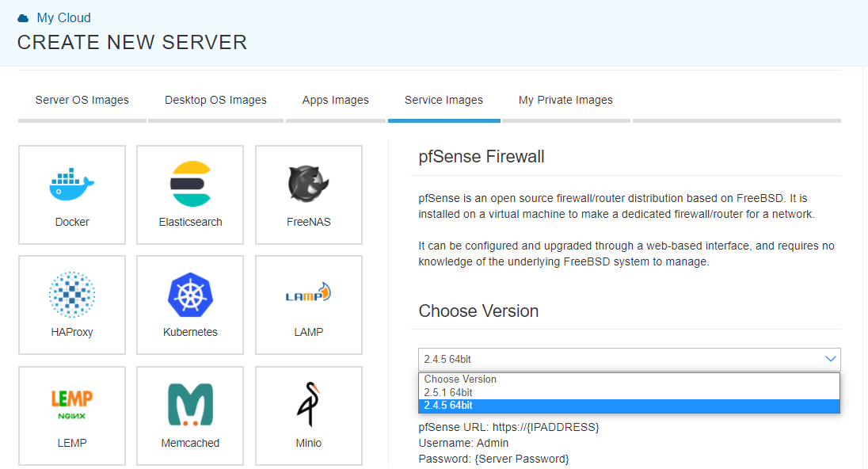Screen dimensions: 868x469
Task: Select the HAProxy image tile
Action: tap(72, 304)
